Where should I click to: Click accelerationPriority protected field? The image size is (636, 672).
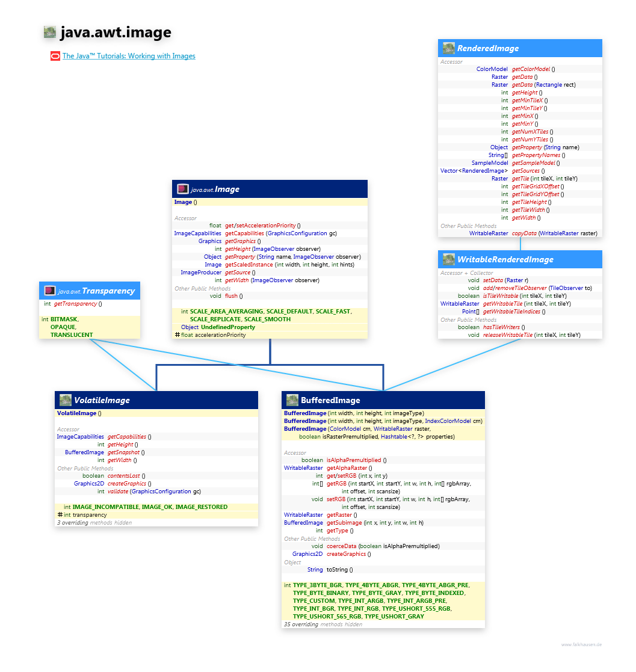(220, 335)
